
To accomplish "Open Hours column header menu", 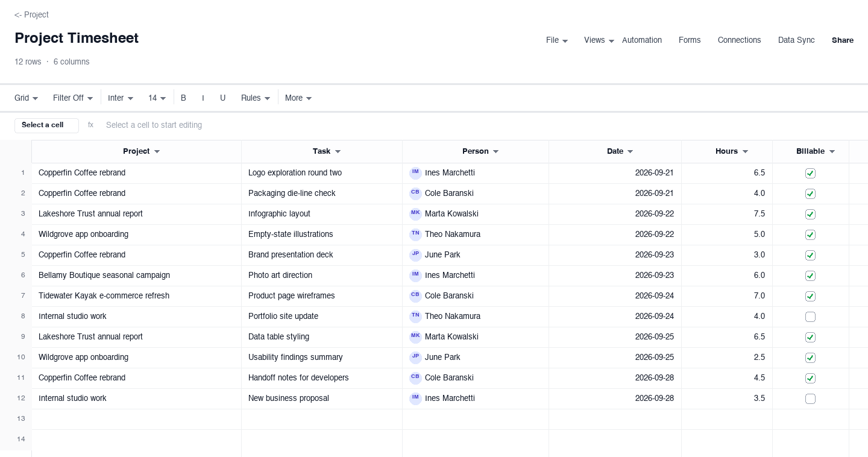I will click(x=745, y=152).
